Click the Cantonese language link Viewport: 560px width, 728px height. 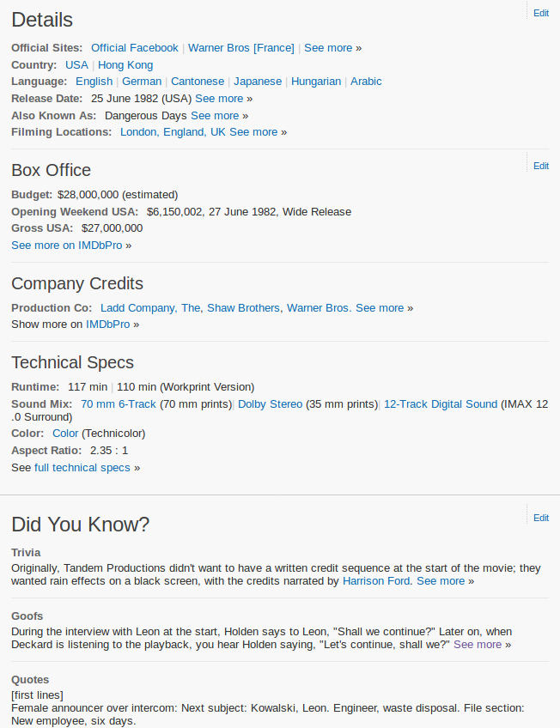coord(198,82)
